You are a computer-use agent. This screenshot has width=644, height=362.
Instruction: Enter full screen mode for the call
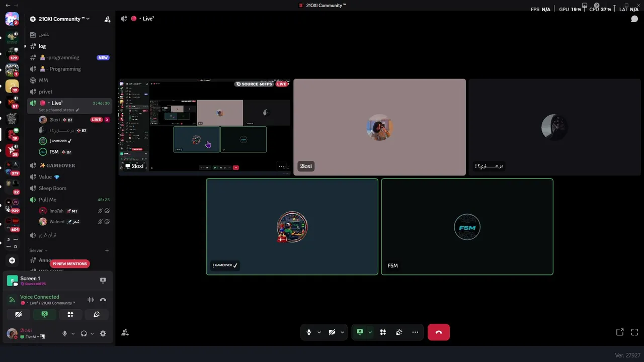(x=634, y=332)
